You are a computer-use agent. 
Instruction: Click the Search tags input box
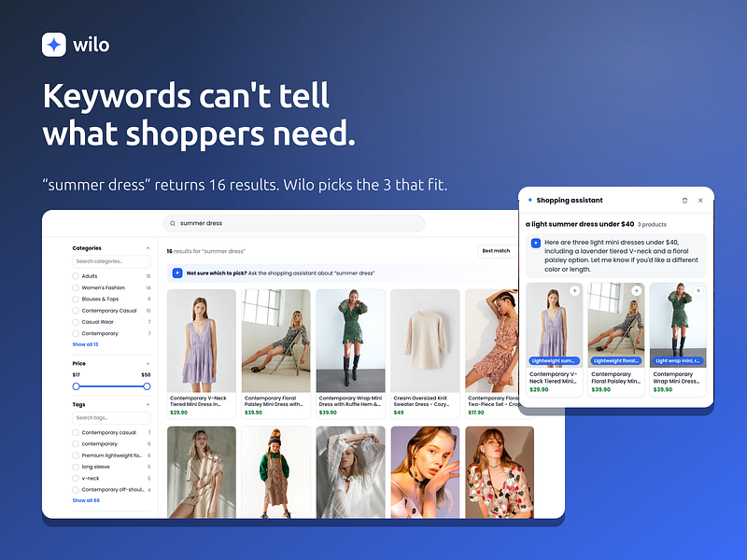[x=111, y=418]
